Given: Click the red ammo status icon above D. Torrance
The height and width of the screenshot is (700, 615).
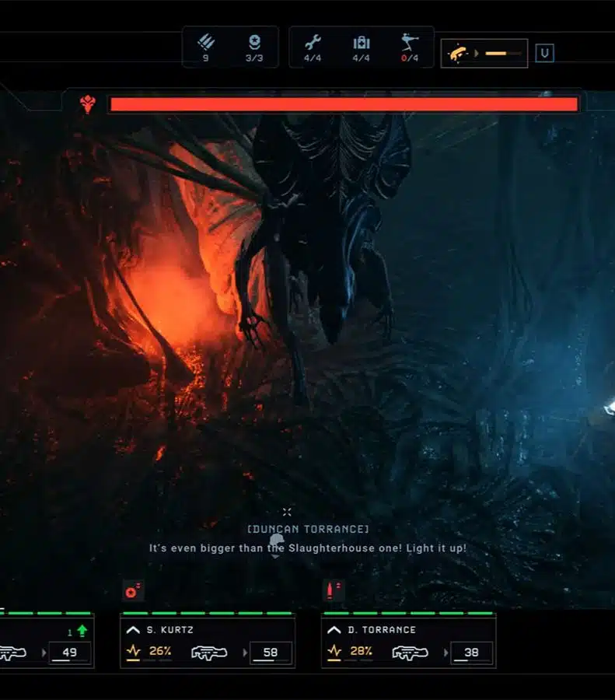Looking at the screenshot, I should point(334,590).
